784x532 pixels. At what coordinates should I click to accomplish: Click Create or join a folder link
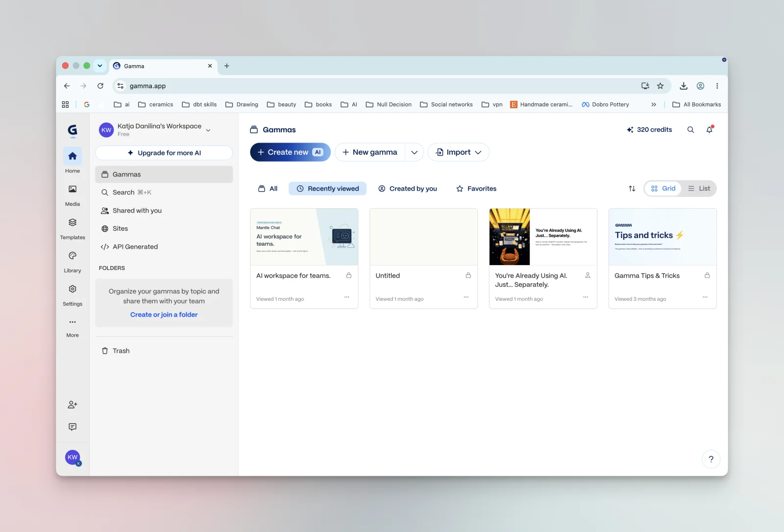click(x=164, y=314)
